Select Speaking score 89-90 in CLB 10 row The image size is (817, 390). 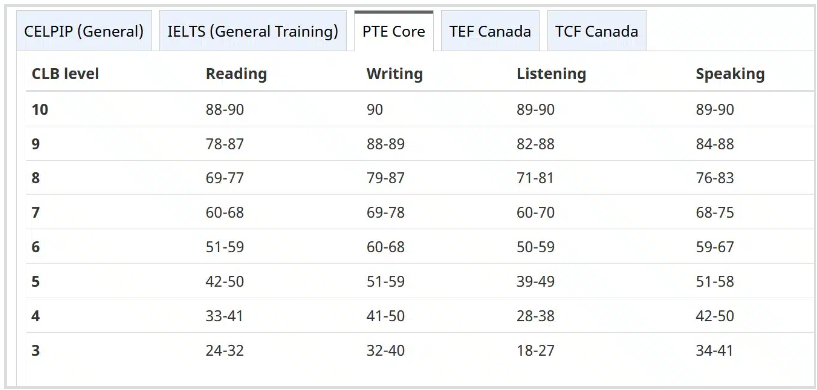715,109
